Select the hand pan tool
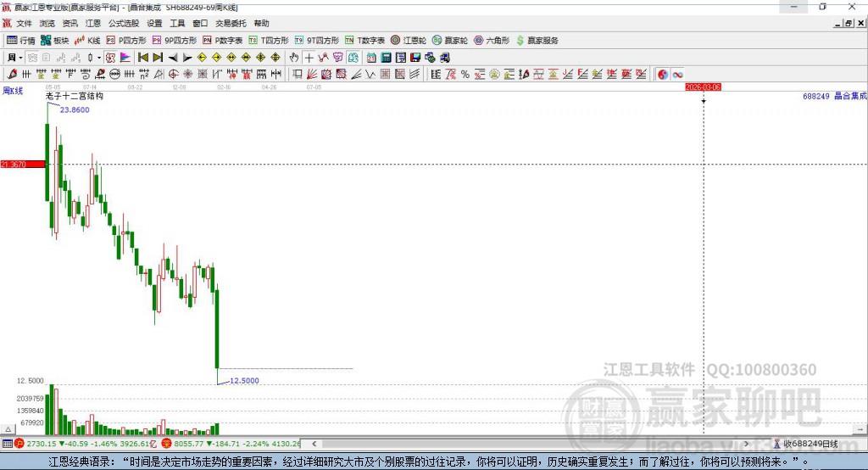Image resolution: width=868 pixels, height=470 pixels. point(294,58)
